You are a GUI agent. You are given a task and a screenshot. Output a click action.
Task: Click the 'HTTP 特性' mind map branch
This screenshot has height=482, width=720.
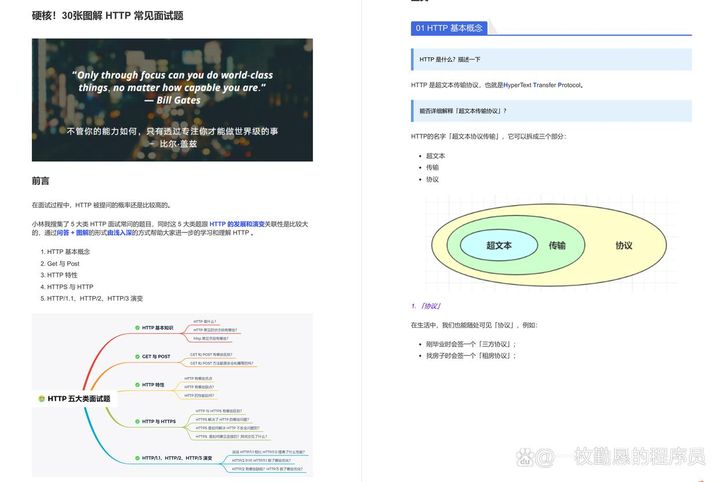click(x=152, y=385)
